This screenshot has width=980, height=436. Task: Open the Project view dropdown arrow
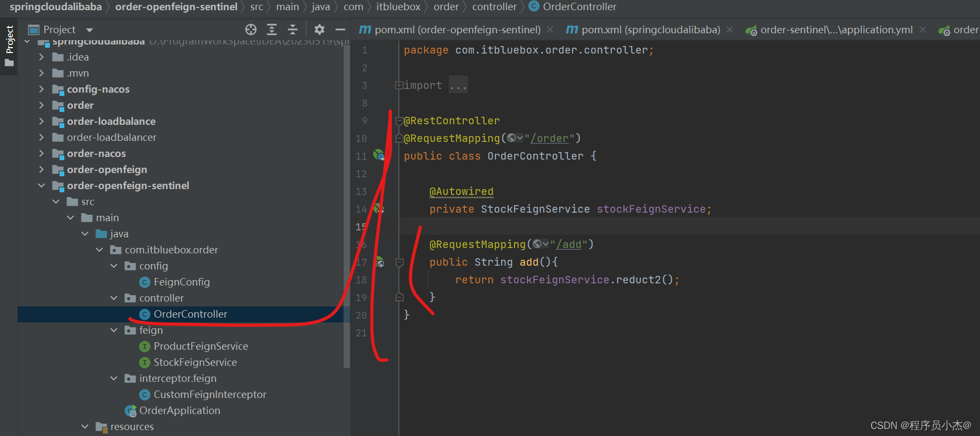(x=90, y=30)
